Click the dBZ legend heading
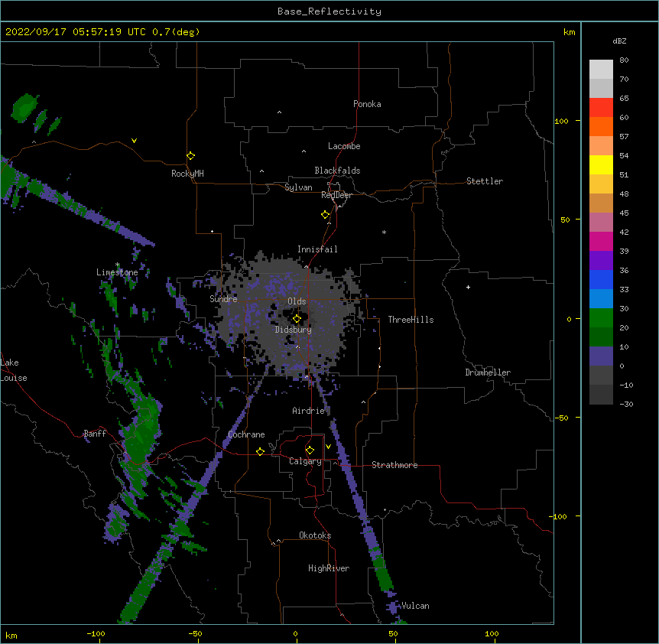Image resolution: width=659 pixels, height=644 pixels. click(619, 41)
